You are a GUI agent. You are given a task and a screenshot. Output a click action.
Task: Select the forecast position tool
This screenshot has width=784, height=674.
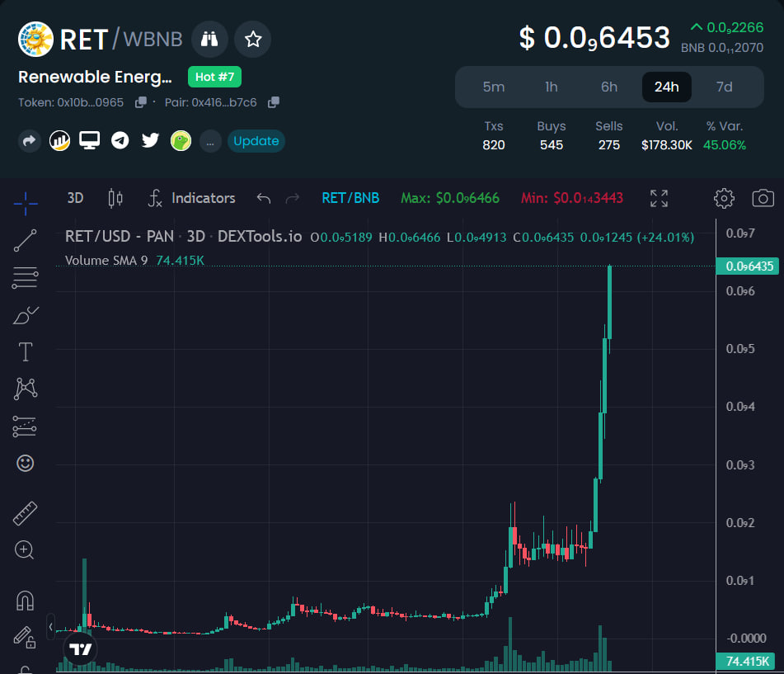click(x=25, y=427)
